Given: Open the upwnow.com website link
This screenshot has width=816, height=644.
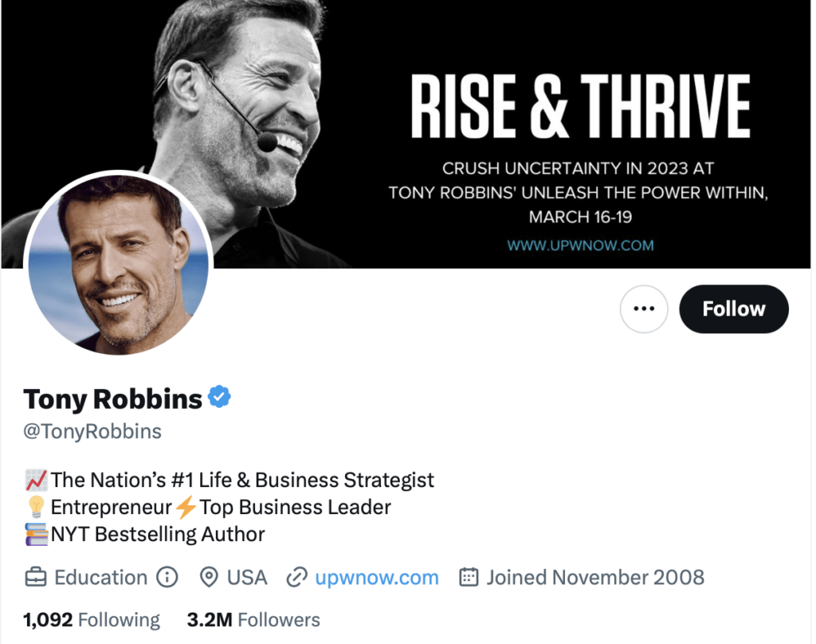Looking at the screenshot, I should (x=376, y=577).
